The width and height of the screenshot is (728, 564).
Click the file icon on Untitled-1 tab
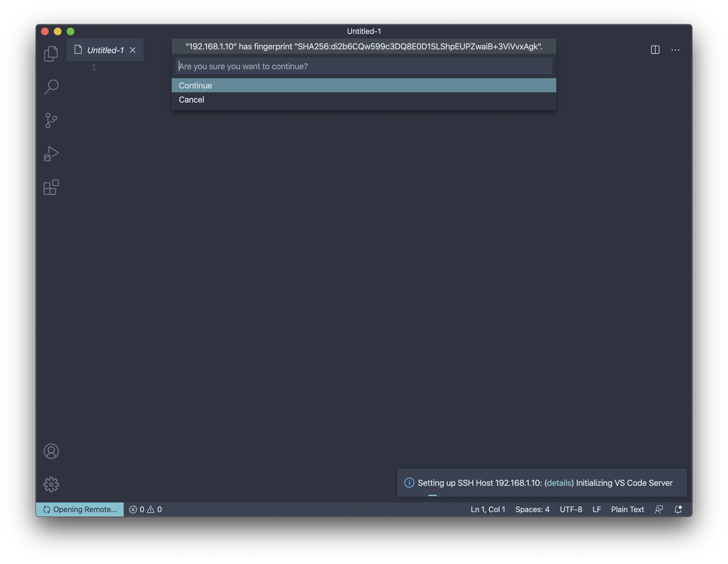tap(78, 50)
